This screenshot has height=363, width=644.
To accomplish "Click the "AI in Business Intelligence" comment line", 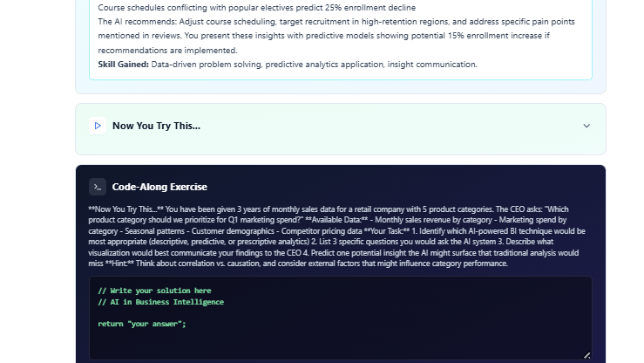I will click(x=160, y=302).
